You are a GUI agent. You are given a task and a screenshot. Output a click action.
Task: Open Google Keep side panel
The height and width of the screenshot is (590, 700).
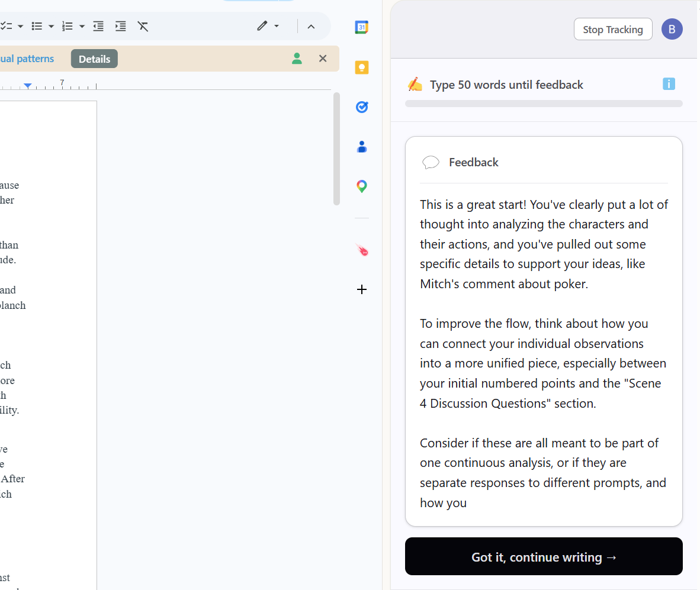[x=362, y=67]
